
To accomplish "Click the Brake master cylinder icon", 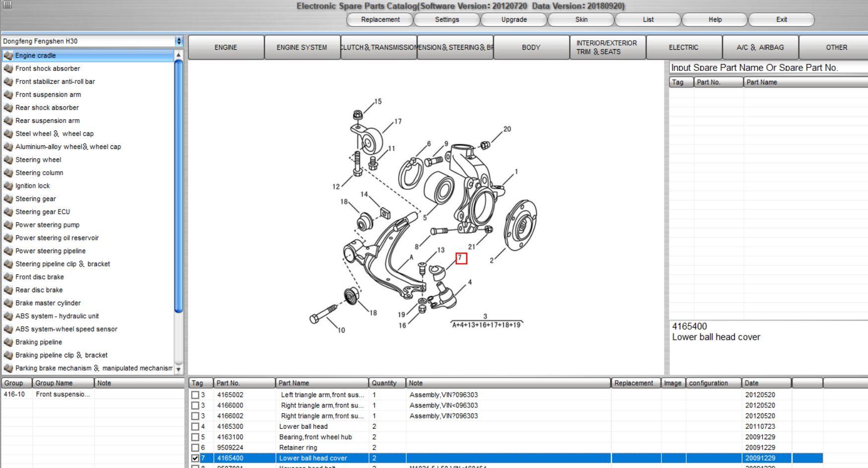I will (x=8, y=303).
